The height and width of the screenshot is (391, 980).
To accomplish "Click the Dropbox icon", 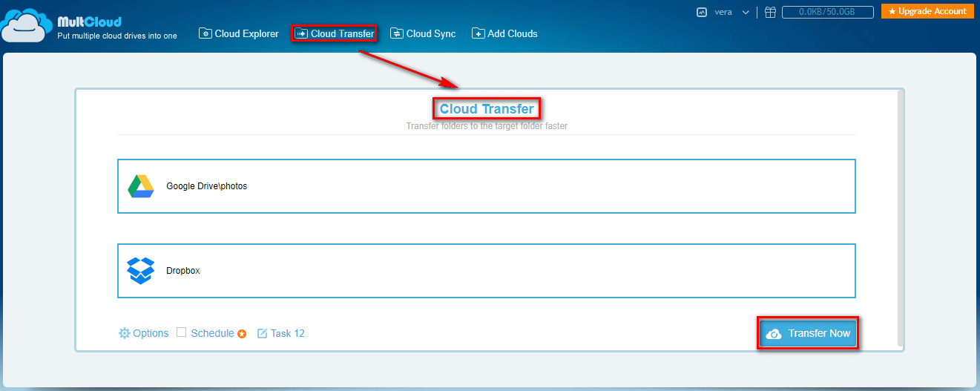I will [x=141, y=271].
